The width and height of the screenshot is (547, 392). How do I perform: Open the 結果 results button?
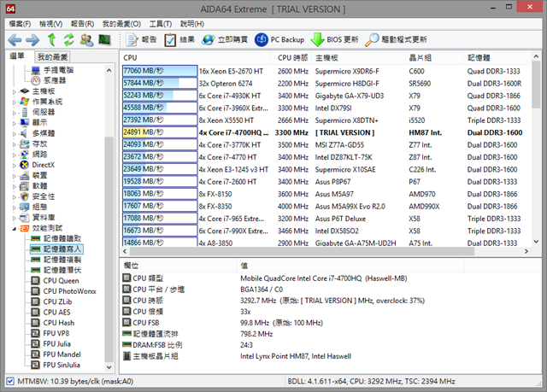click(179, 40)
